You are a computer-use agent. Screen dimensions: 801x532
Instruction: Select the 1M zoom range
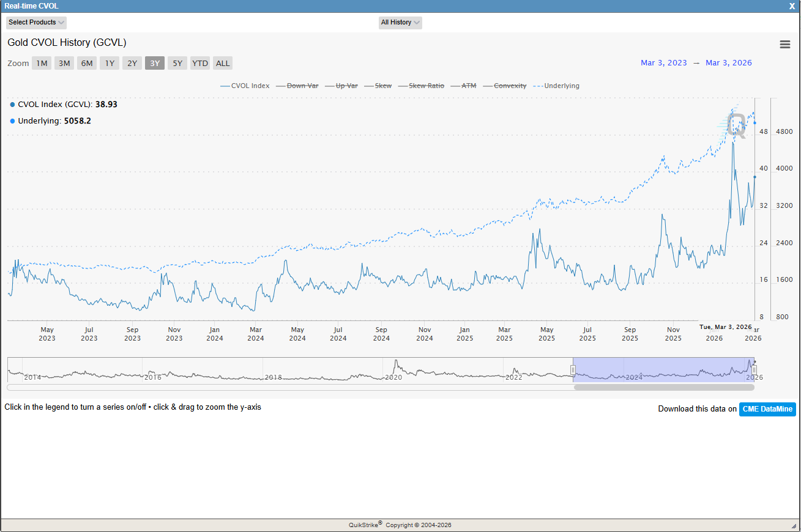click(x=42, y=63)
